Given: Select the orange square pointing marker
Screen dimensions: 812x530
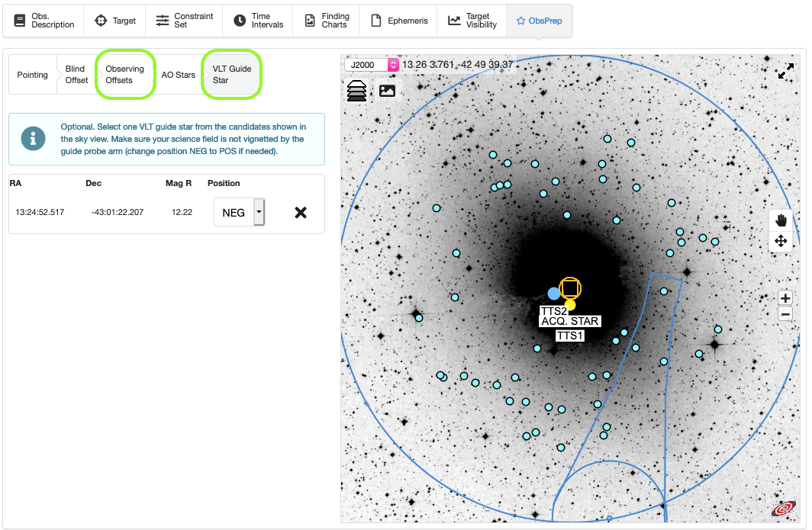Looking at the screenshot, I should point(569,287).
